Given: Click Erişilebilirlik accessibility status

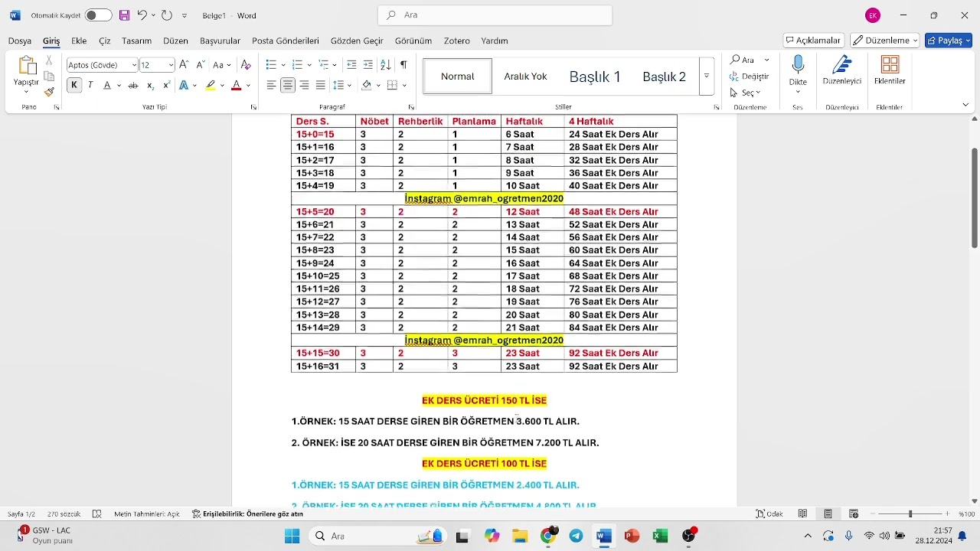Looking at the screenshot, I should point(248,514).
